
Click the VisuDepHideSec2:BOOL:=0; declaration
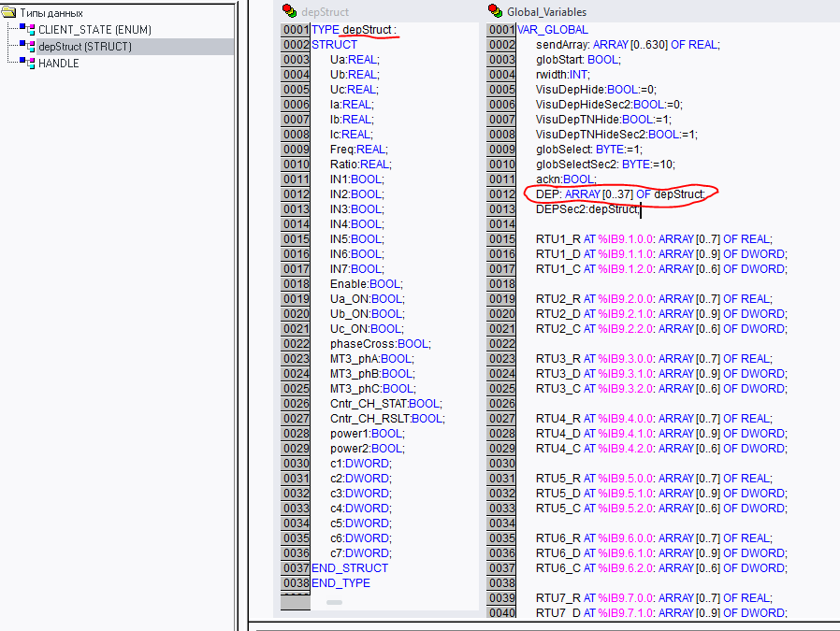click(x=609, y=105)
